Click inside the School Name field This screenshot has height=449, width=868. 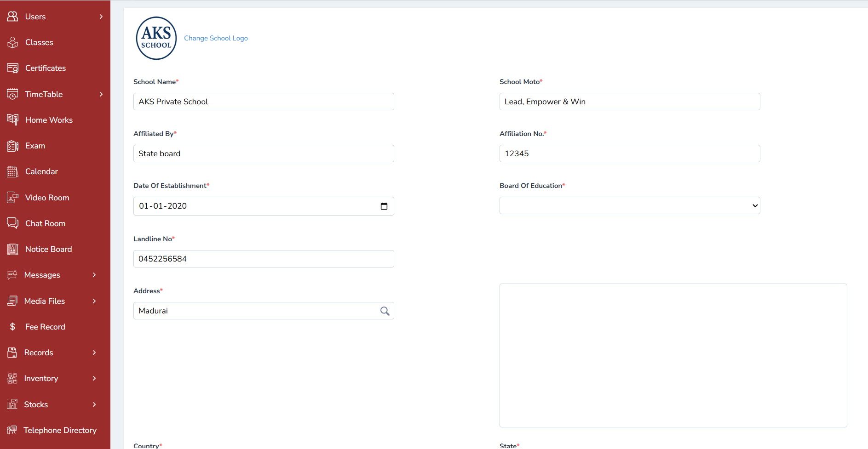click(x=263, y=102)
